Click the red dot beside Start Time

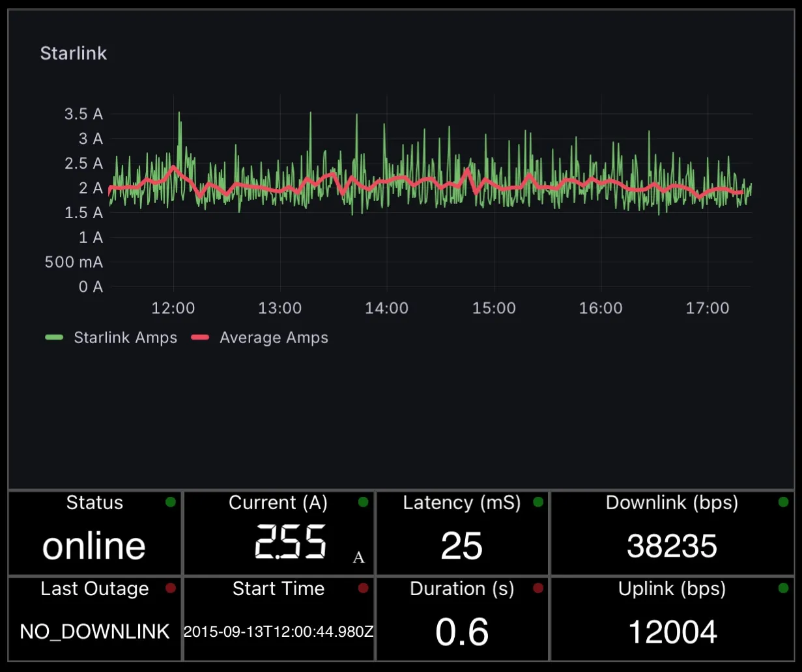[364, 588]
